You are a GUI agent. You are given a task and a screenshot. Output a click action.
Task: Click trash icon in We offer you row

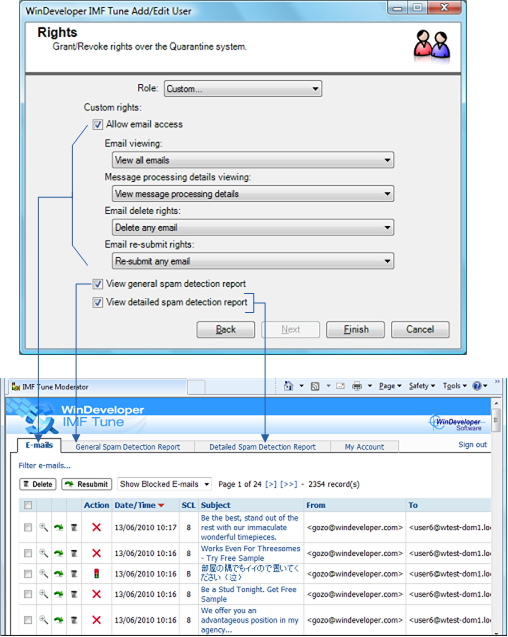74,620
